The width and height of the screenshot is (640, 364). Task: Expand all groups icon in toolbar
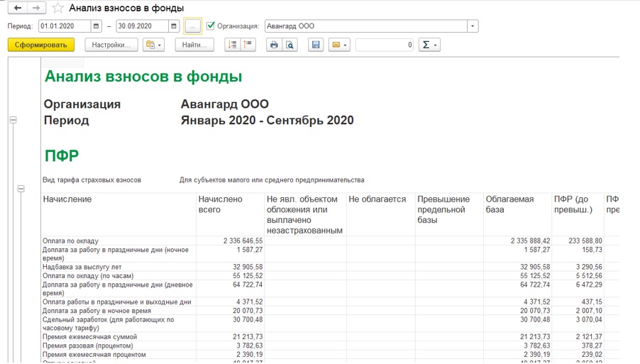click(x=232, y=45)
